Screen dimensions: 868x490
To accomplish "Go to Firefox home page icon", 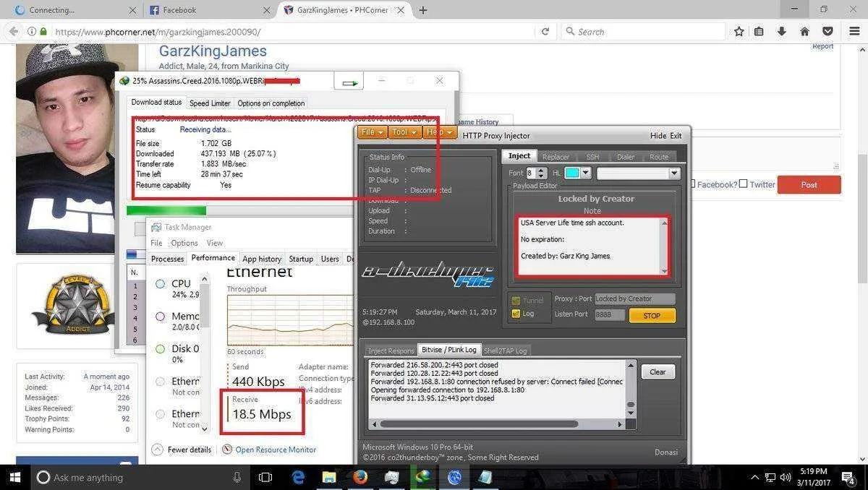I will pyautogui.click(x=804, y=32).
